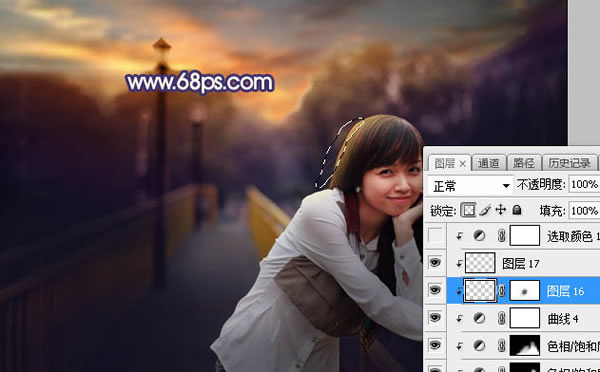600x372 pixels.
Task: Select the layer mask thumbnail of 图层 16
Action: 525,291
